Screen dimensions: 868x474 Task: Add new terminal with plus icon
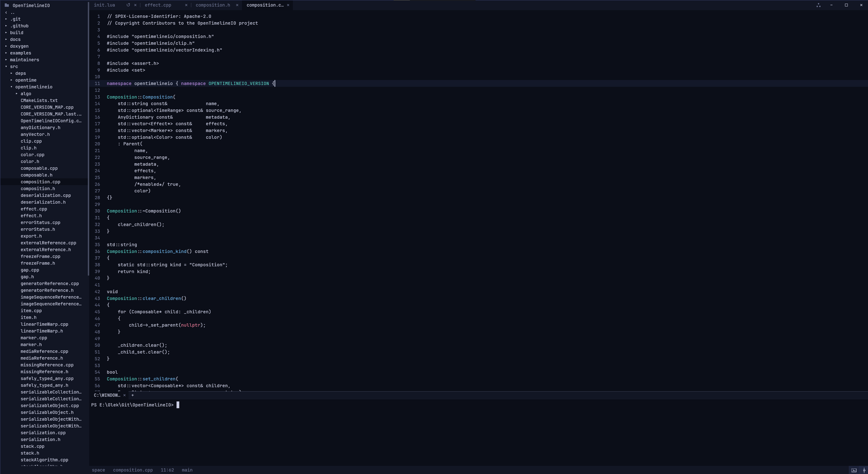pyautogui.click(x=132, y=395)
